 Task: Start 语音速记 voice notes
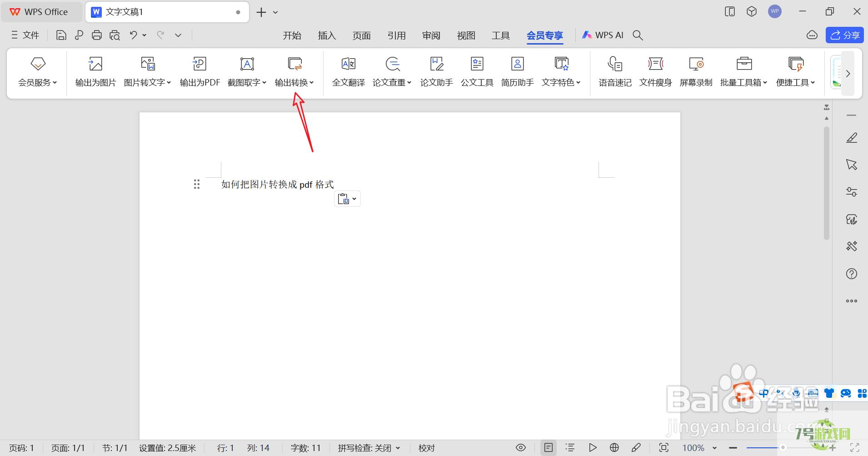click(x=615, y=72)
